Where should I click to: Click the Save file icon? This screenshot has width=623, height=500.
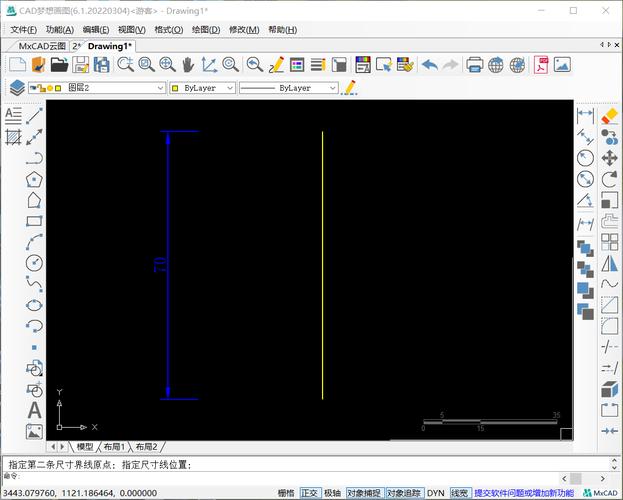(x=81, y=65)
